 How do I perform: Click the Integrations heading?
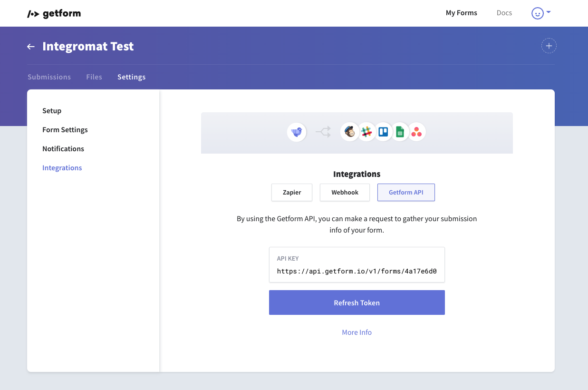click(x=357, y=174)
